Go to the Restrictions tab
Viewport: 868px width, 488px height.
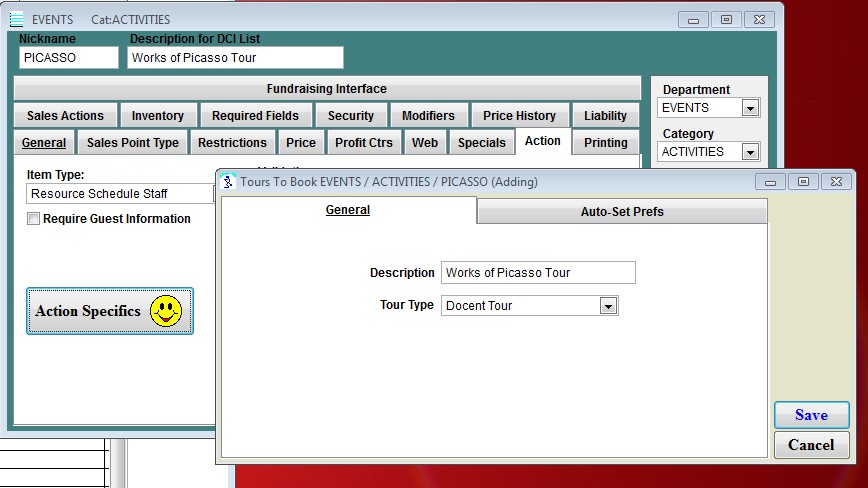232,143
